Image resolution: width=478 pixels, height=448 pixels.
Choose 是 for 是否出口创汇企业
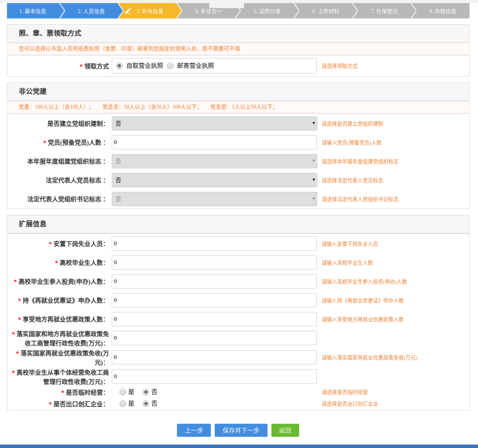pyautogui.click(x=123, y=403)
